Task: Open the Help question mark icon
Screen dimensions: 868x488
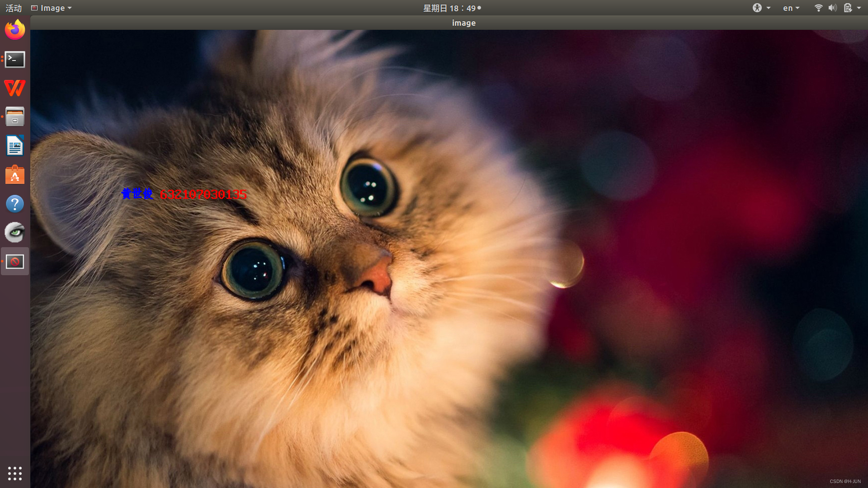Action: pyautogui.click(x=15, y=204)
